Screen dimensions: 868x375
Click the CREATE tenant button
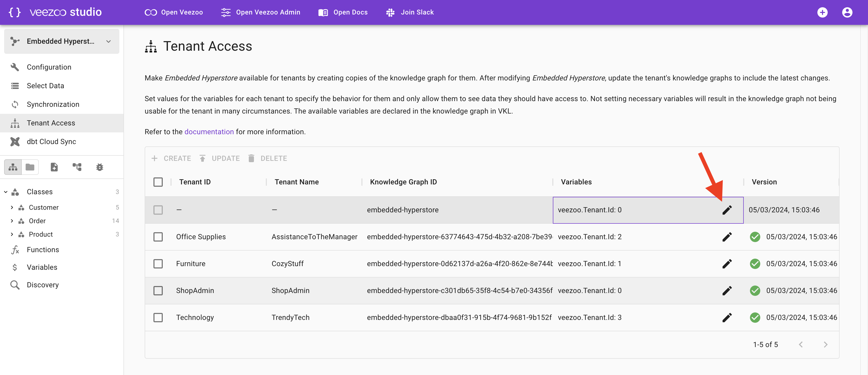coord(171,159)
